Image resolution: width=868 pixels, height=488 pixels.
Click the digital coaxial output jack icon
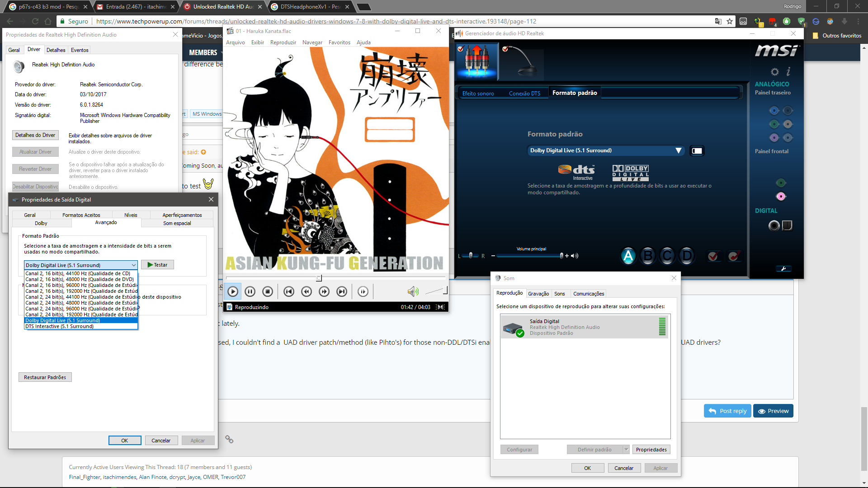[x=774, y=225]
